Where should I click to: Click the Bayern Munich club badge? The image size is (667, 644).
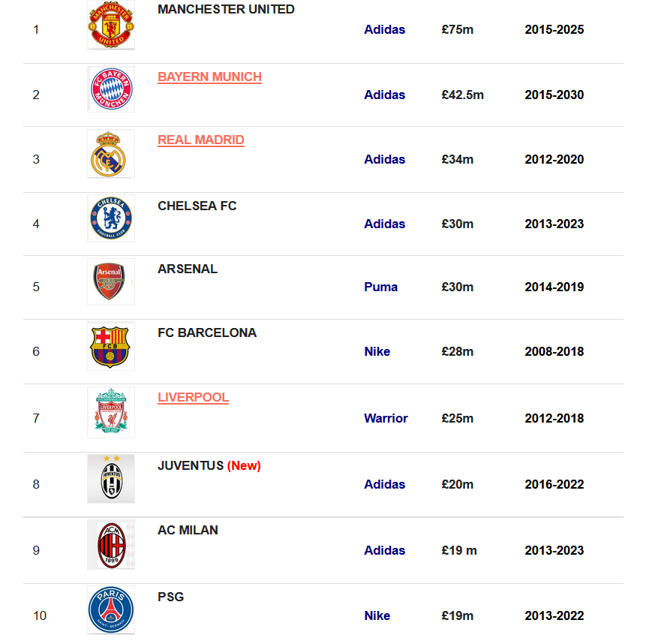click(111, 89)
